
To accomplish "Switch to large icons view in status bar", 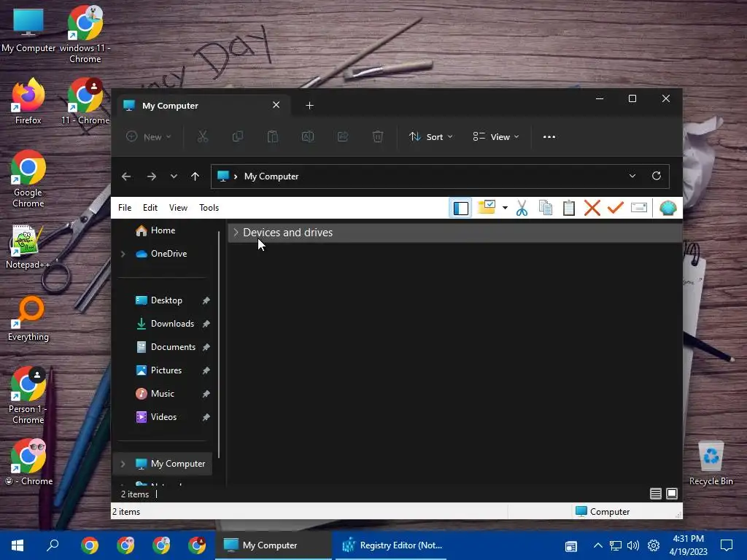I will coord(672,494).
